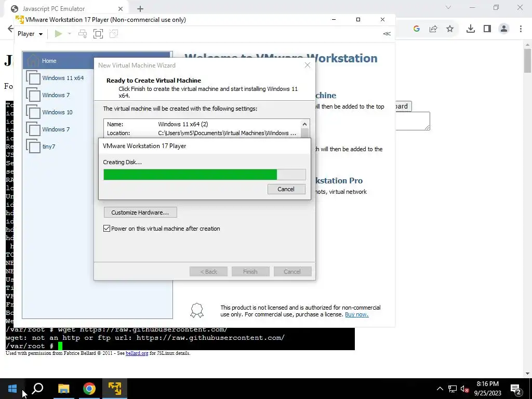The width and height of the screenshot is (532, 399).
Task: Close the Javascript PC Emulator tab
Action: (x=121, y=9)
